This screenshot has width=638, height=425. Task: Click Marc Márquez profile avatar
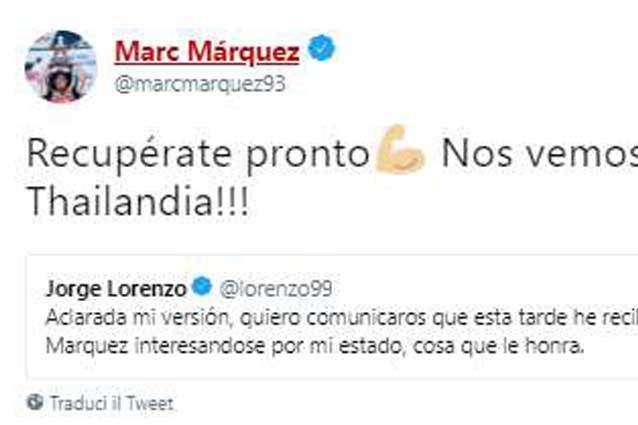pyautogui.click(x=61, y=66)
